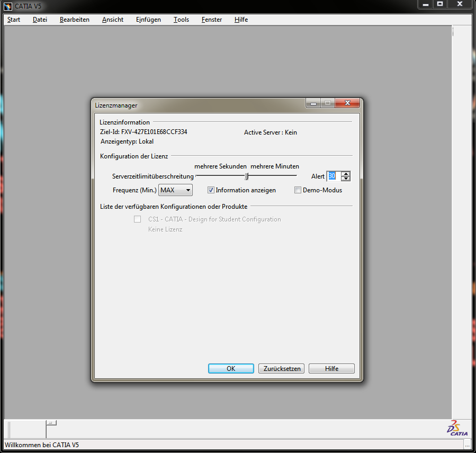Close the CATIA V5 main window
The height and width of the screenshot is (453, 476).
(x=460, y=4)
